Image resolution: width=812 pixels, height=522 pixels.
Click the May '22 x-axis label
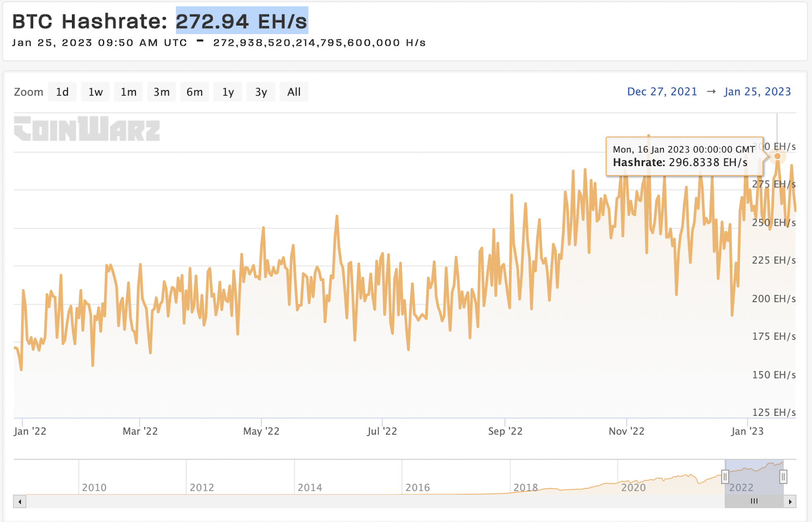click(261, 431)
